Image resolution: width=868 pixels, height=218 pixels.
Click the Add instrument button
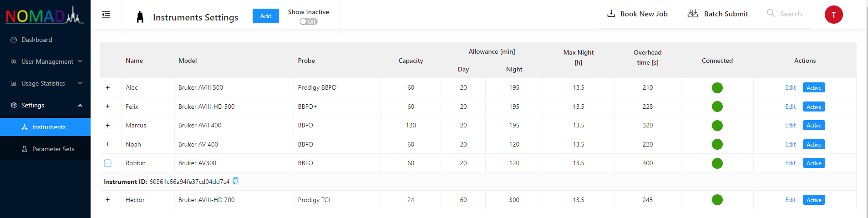tap(266, 16)
